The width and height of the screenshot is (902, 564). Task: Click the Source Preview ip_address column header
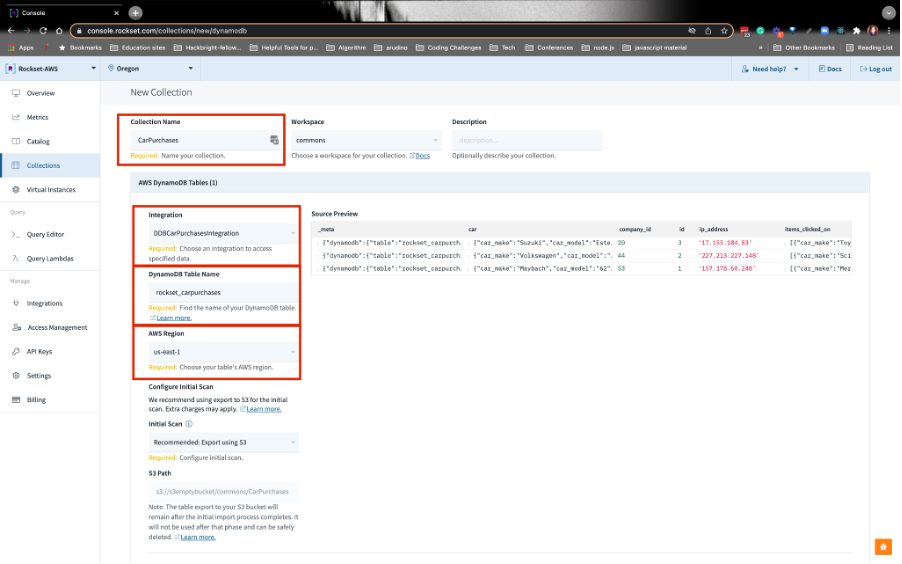click(713, 230)
